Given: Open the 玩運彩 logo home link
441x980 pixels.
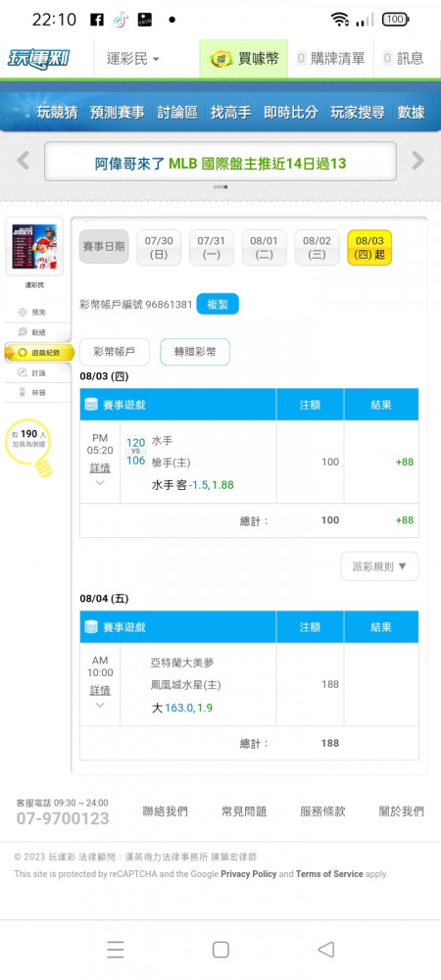Looking at the screenshot, I should point(38,59).
